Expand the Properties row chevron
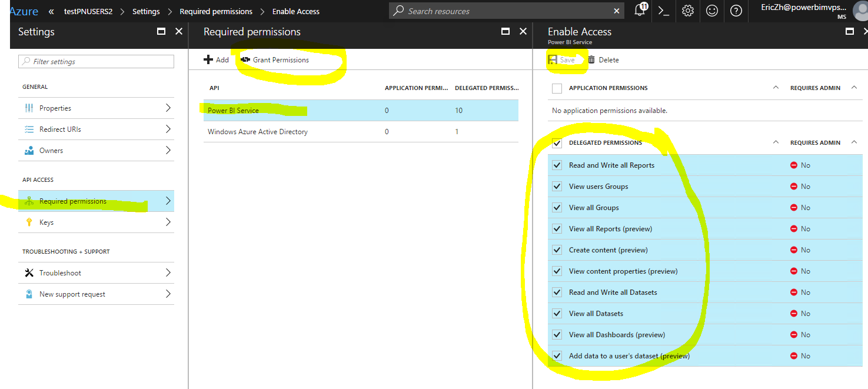Screen dimensions: 868x389 168,108
